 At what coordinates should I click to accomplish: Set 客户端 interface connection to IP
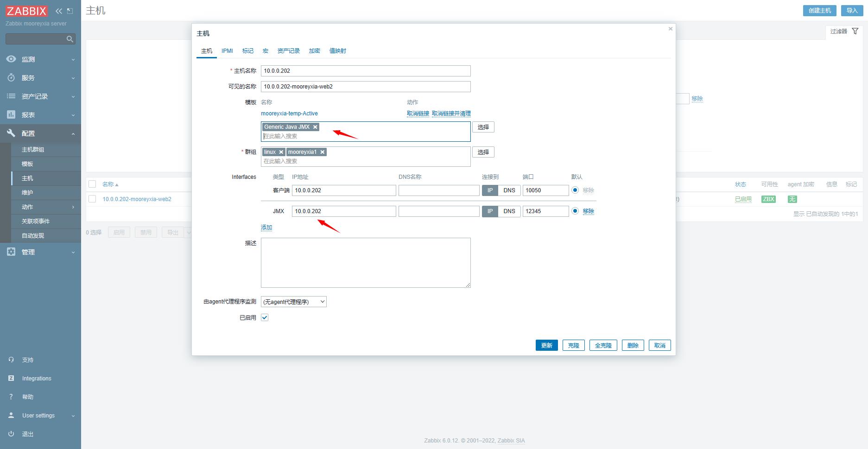point(490,190)
